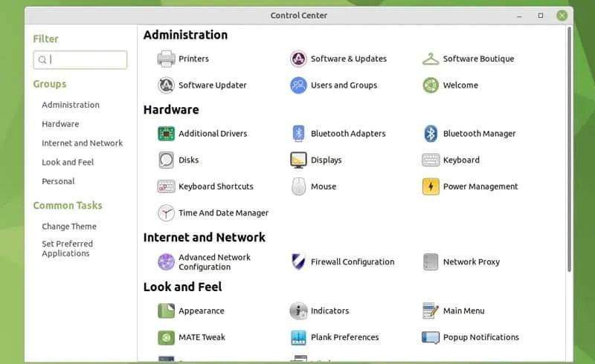Screen dimensions: 595x364
Task: Open Bluetooth Adapters icon
Action: (298, 134)
